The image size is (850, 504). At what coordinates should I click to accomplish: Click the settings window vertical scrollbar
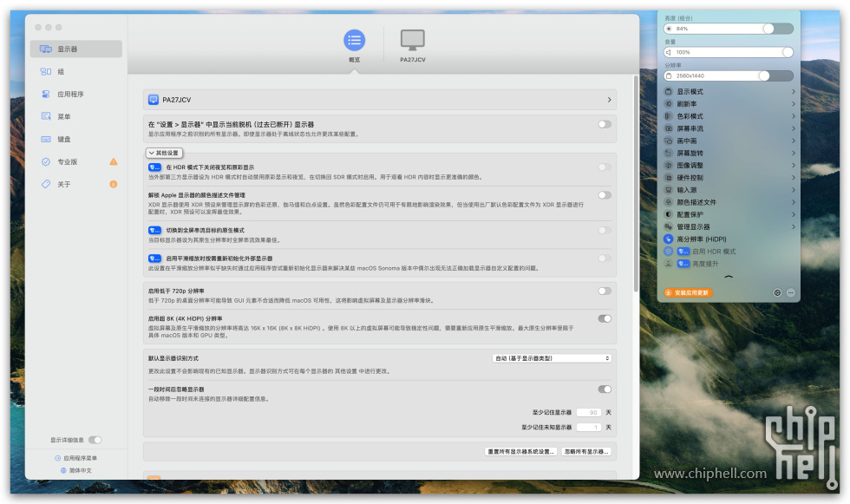[636, 184]
